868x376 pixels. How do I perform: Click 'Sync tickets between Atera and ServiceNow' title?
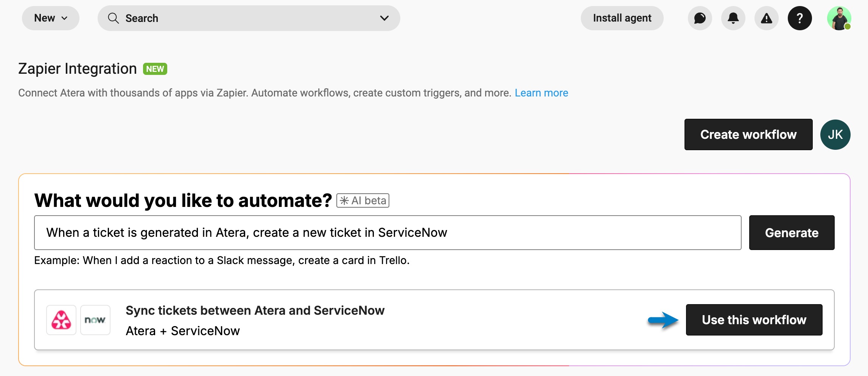tap(255, 311)
